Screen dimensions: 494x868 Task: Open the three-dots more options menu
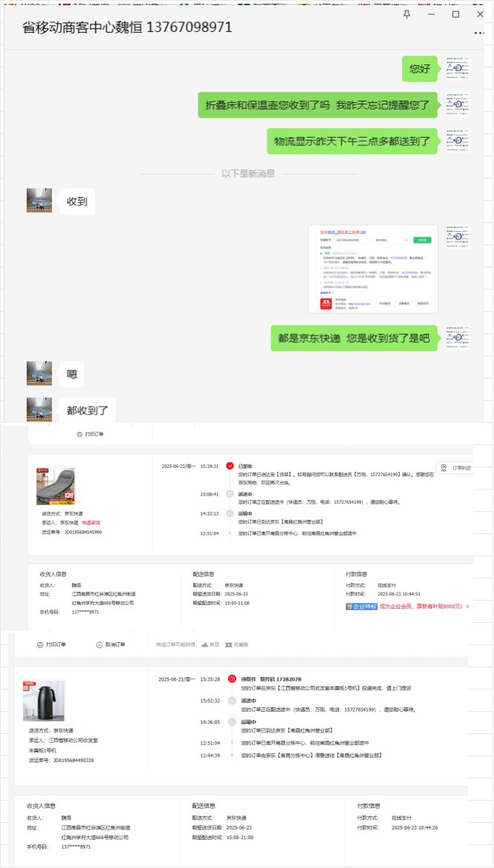pos(480,33)
